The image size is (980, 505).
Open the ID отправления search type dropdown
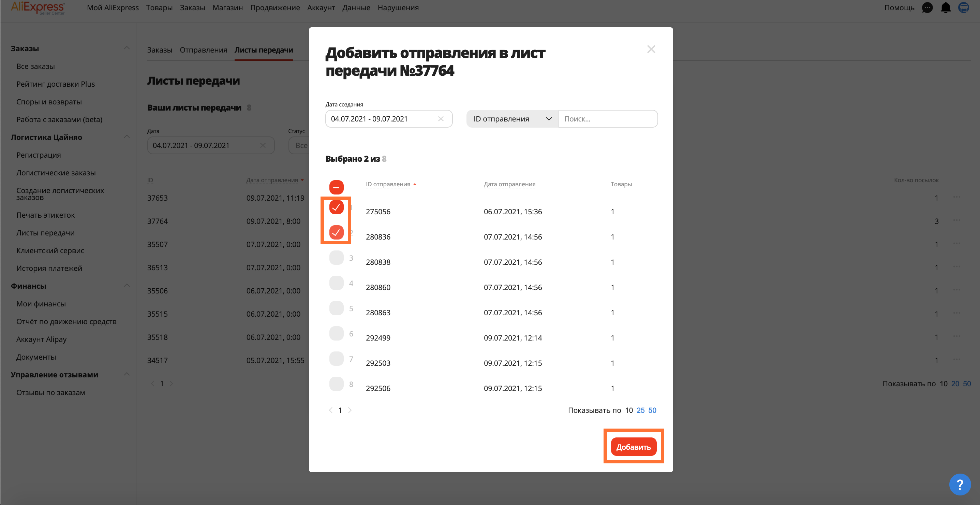[512, 119]
